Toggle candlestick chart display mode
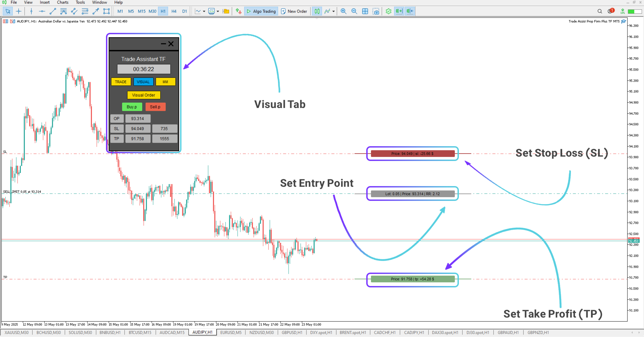Viewport: 644px width, 337px height. pyautogui.click(x=317, y=11)
